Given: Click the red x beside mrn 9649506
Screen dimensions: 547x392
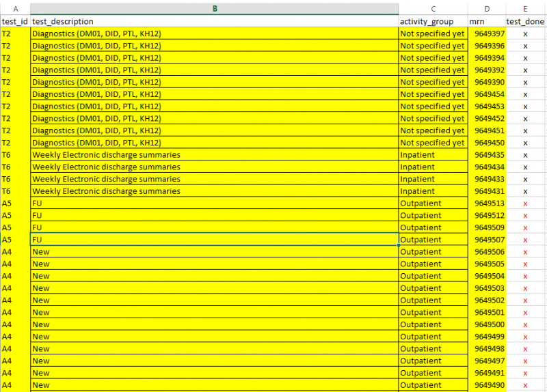Looking at the screenshot, I should coord(525,252).
